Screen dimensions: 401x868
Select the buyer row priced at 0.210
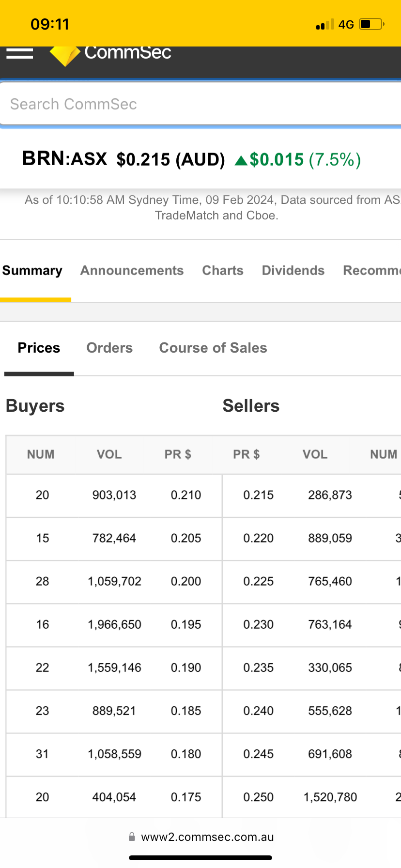[114, 495]
